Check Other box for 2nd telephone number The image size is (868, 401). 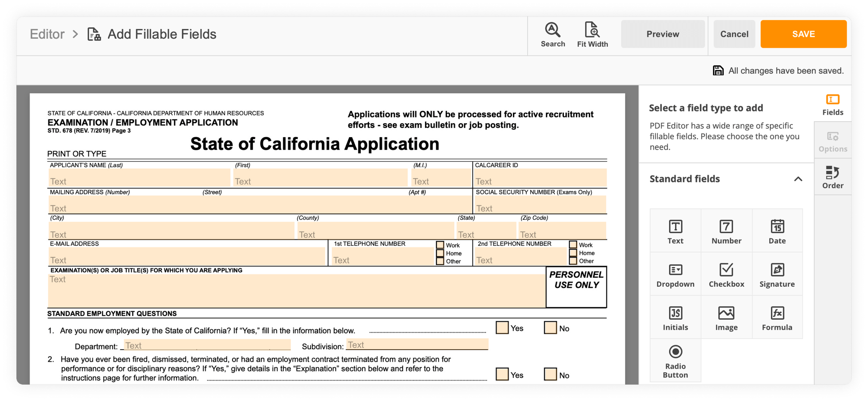point(573,260)
